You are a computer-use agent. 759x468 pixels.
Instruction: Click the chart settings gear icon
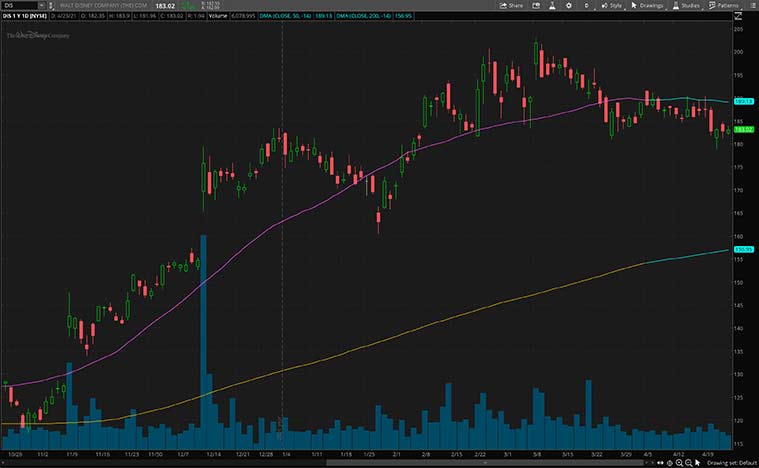(567, 5)
